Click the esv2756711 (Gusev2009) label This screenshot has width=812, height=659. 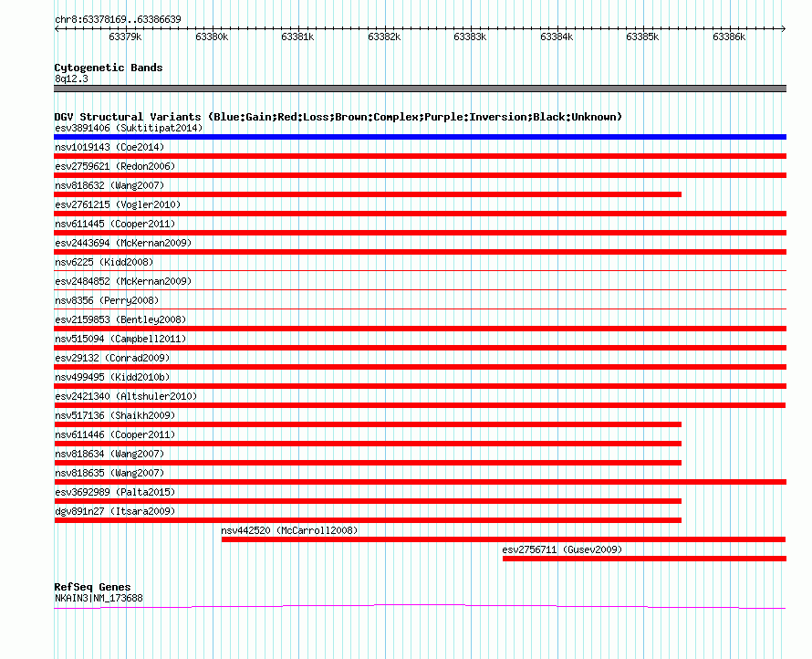pos(562,549)
